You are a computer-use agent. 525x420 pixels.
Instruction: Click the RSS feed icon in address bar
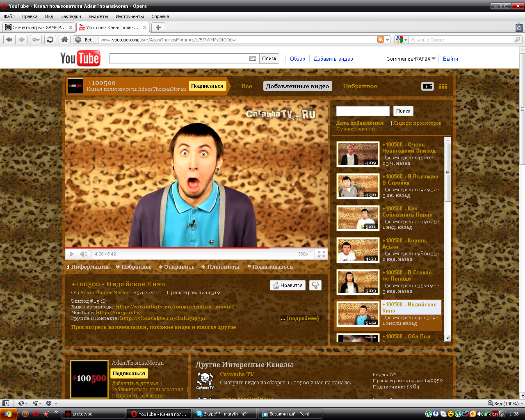pos(381,40)
